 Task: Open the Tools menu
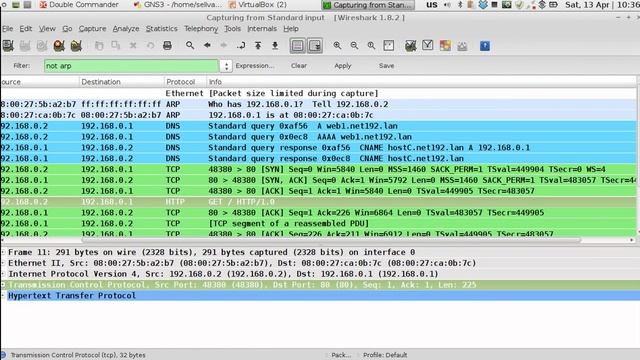click(232, 29)
